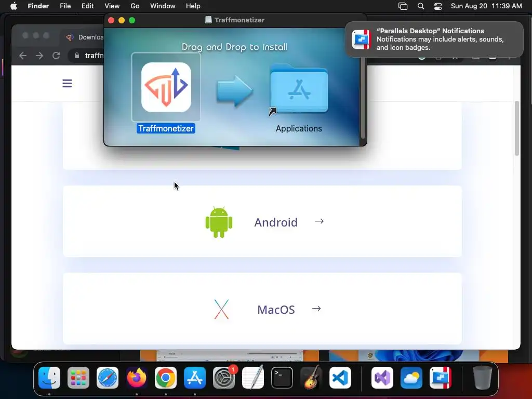Open Visual Studio from the Dock
The image size is (532, 399).
382,378
